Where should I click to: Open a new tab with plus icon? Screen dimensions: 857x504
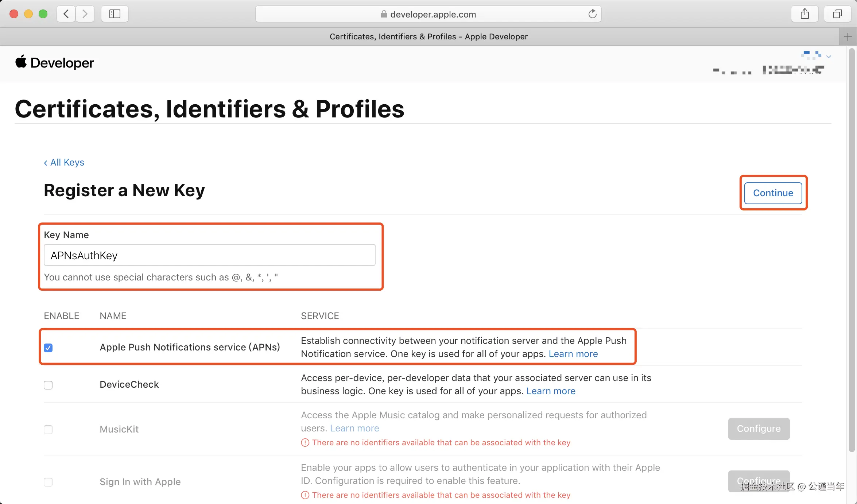[x=848, y=37]
